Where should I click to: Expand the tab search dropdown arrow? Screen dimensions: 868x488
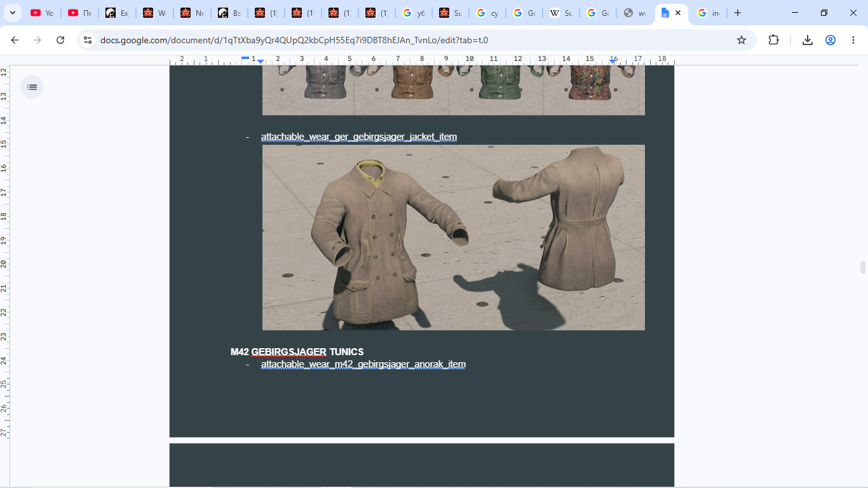click(12, 13)
